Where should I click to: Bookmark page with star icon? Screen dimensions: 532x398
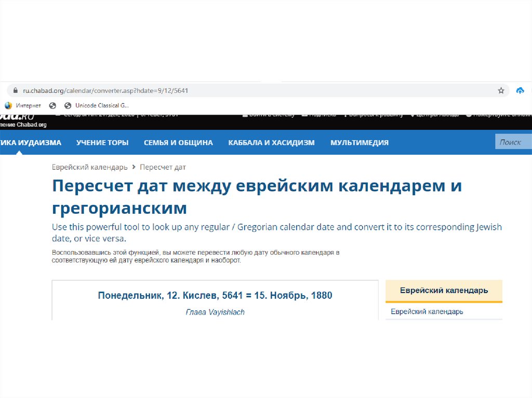click(501, 90)
